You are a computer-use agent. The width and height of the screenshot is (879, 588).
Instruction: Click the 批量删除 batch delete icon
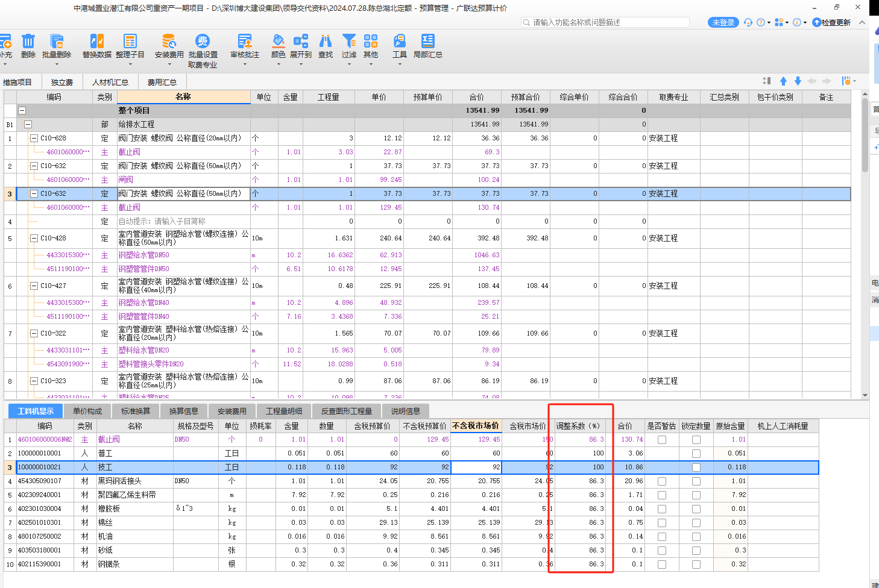coord(57,41)
